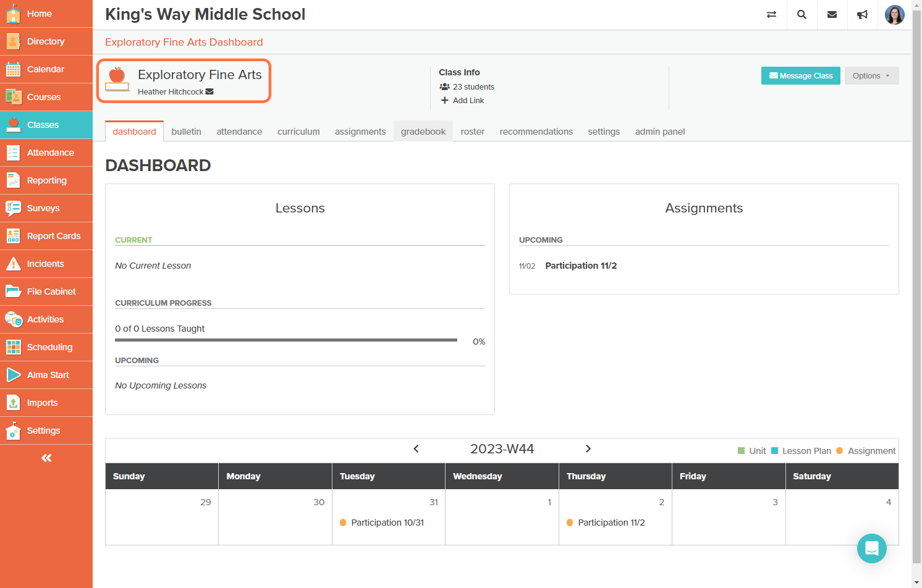Switch to the curriculum tab
This screenshot has width=922, height=588.
coord(298,132)
